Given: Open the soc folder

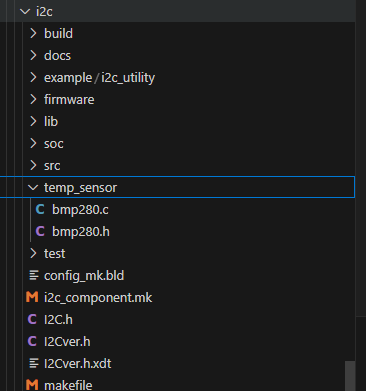Looking at the screenshot, I should click(x=54, y=143).
